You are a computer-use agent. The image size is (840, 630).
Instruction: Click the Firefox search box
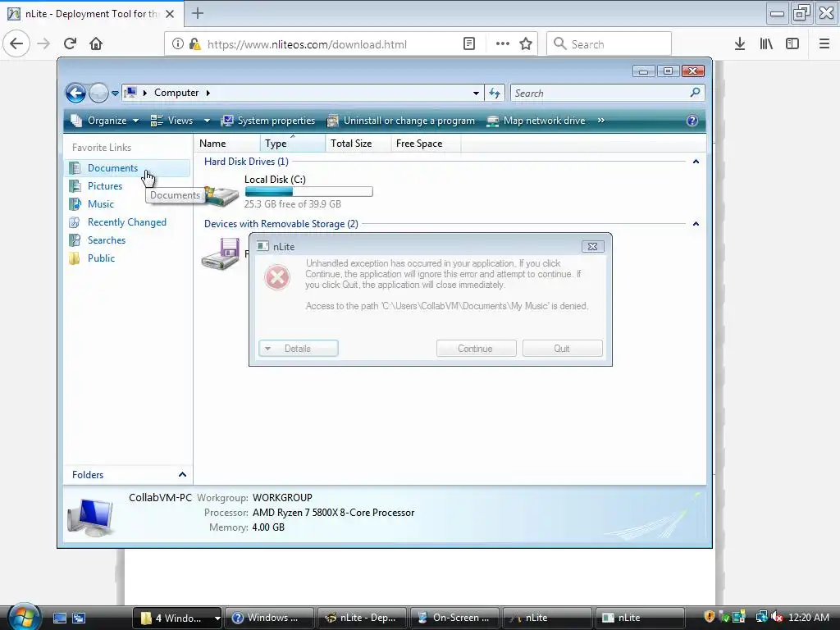click(x=609, y=44)
